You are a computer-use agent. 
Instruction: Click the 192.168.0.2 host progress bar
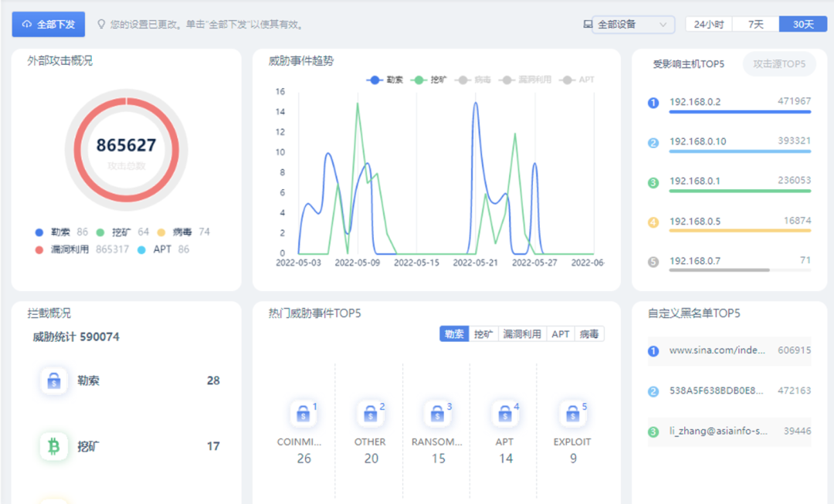[x=739, y=112]
